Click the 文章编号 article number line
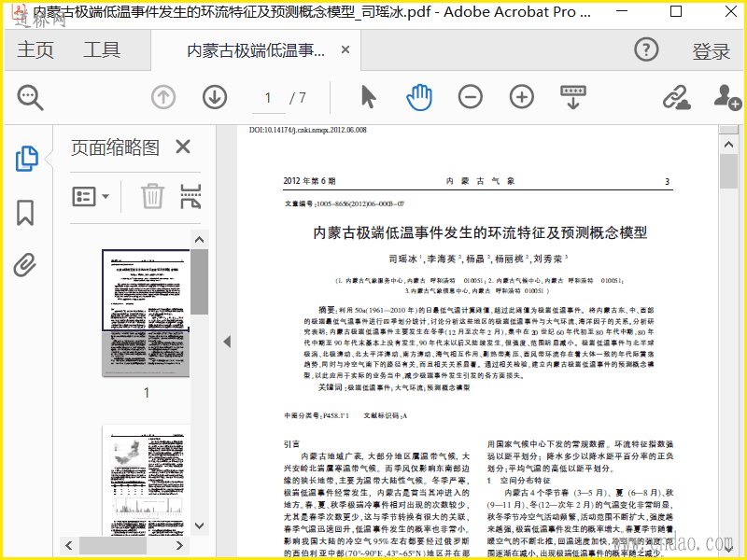747x560 pixels. [x=345, y=203]
